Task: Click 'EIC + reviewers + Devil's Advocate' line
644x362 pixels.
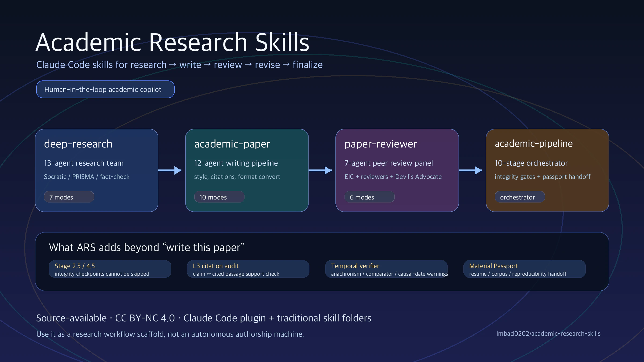Action: [393, 177]
